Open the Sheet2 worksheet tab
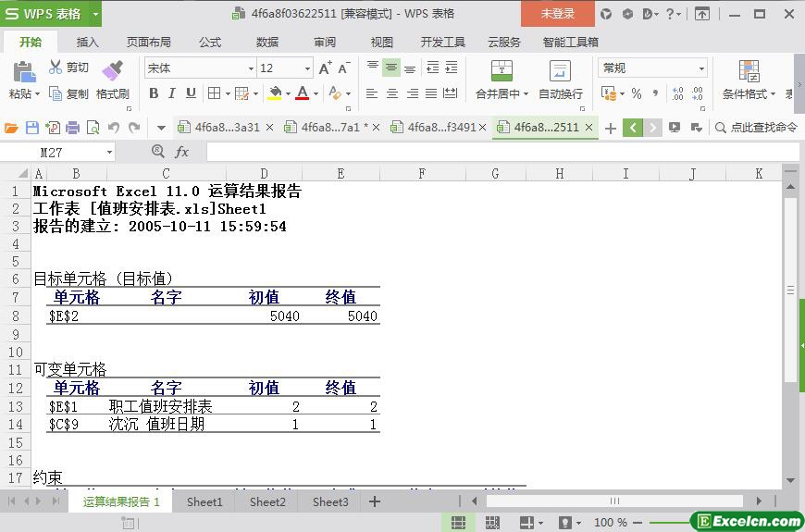The image size is (805, 532). [x=267, y=501]
